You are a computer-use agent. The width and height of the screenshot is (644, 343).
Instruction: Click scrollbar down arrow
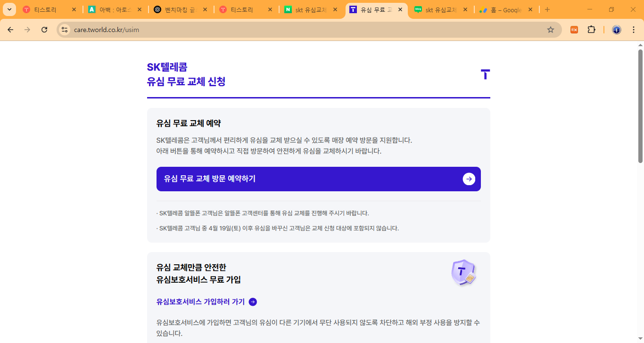(x=640, y=339)
